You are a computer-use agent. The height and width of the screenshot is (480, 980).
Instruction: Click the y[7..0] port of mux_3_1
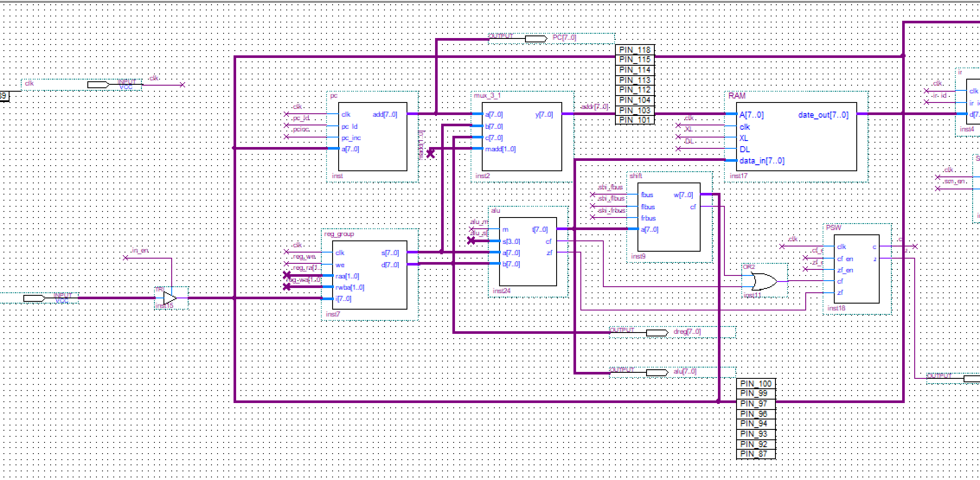[544, 115]
